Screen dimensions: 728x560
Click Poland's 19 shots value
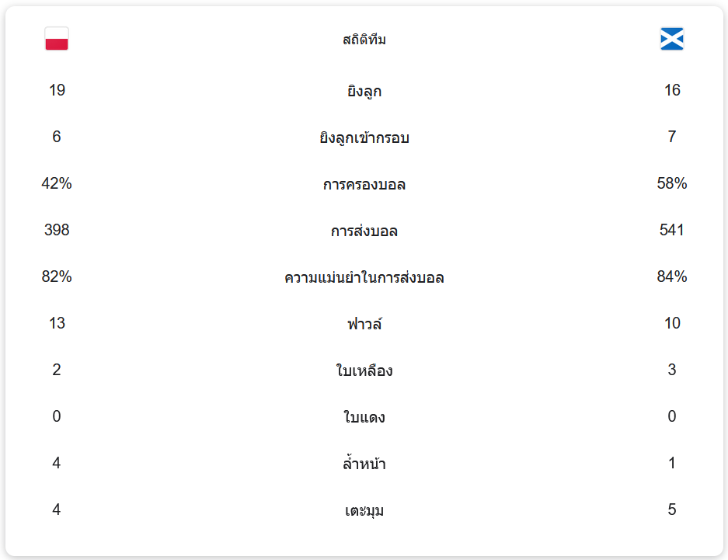(57, 91)
